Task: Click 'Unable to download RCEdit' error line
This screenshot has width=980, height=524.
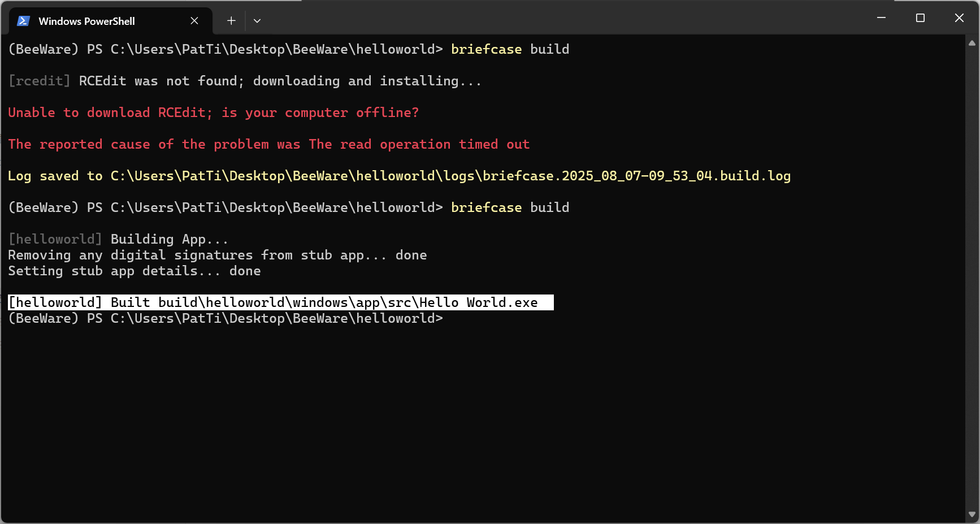Action: (214, 112)
